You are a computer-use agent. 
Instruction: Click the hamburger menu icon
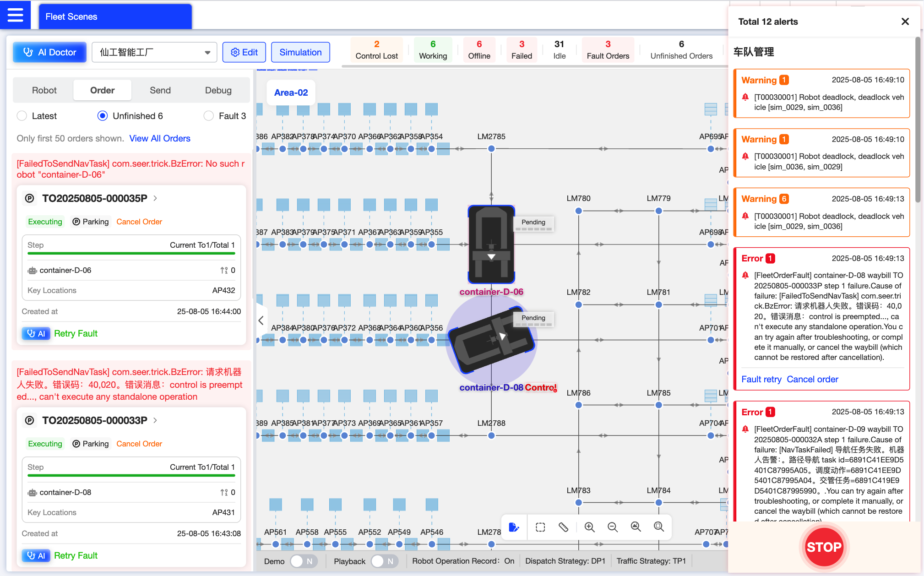15,15
